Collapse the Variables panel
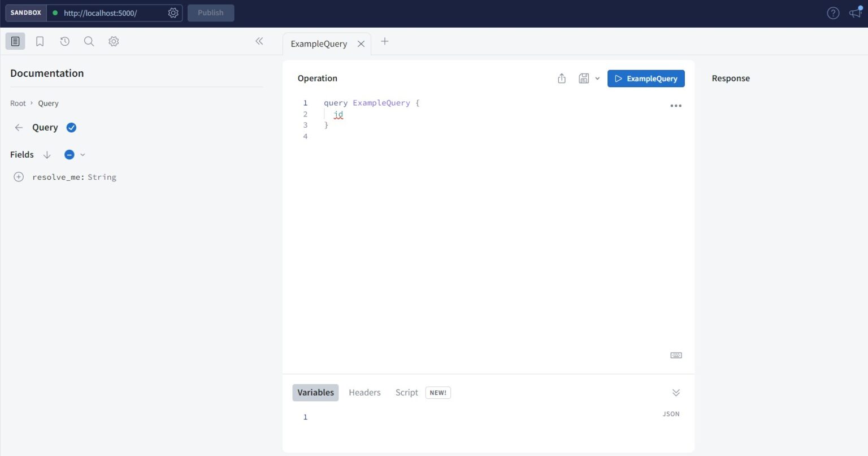The image size is (868, 456). (x=676, y=392)
